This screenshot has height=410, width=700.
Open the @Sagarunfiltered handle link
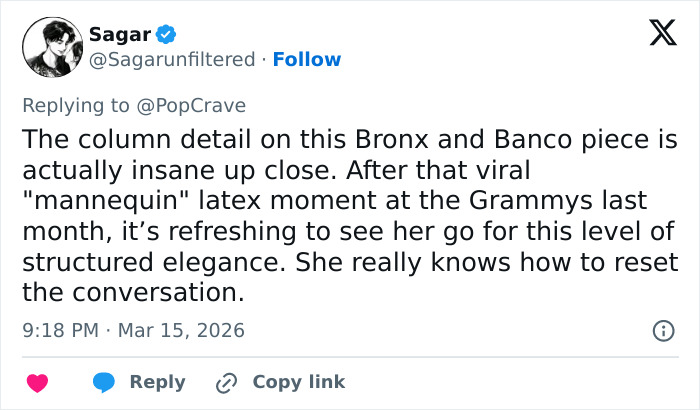click(x=172, y=59)
